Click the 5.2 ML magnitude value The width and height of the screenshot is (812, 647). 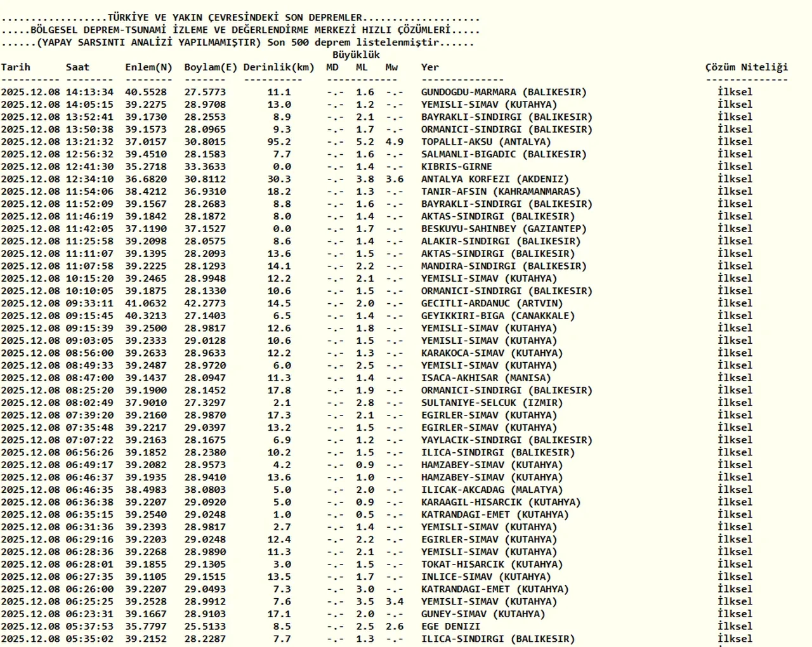365,142
